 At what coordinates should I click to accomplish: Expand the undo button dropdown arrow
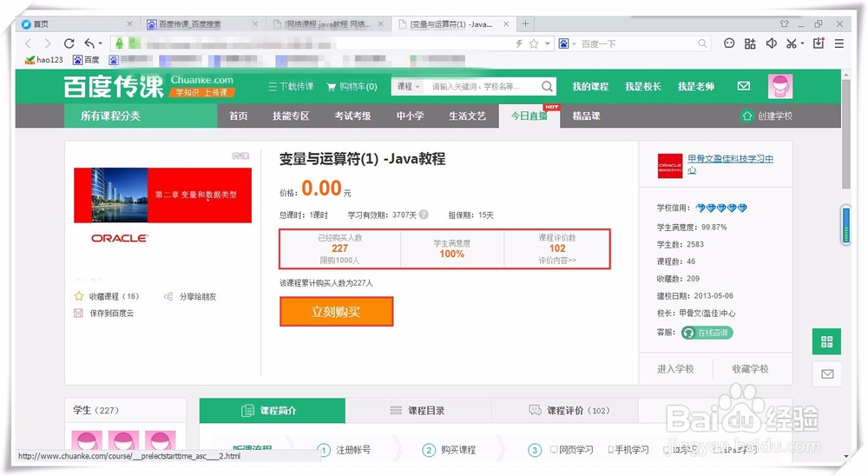pyautogui.click(x=100, y=43)
